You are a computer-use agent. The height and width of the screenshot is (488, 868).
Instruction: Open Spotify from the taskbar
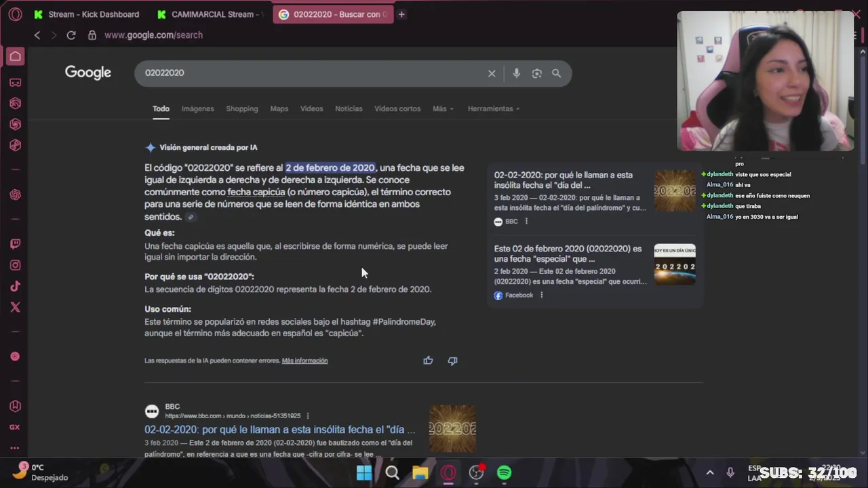(x=504, y=472)
